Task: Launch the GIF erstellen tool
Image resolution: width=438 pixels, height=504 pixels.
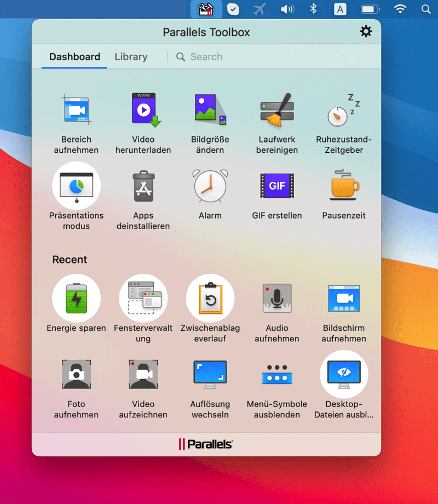Action: 277,186
